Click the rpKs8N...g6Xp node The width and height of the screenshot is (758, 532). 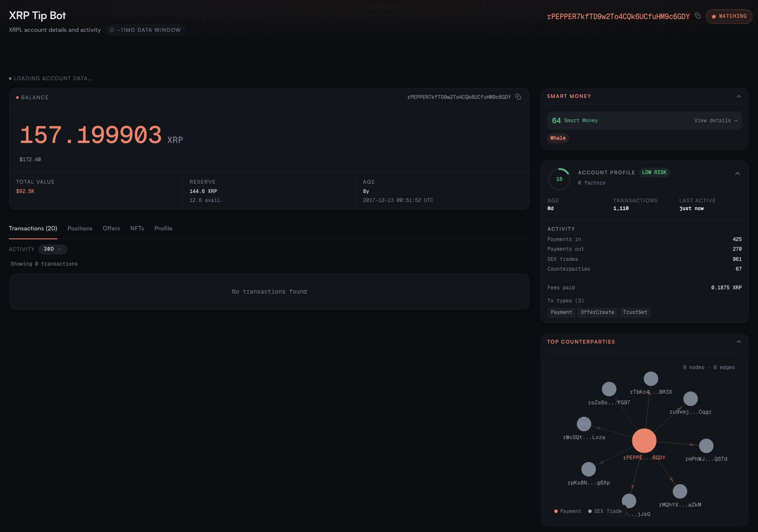tap(589, 469)
